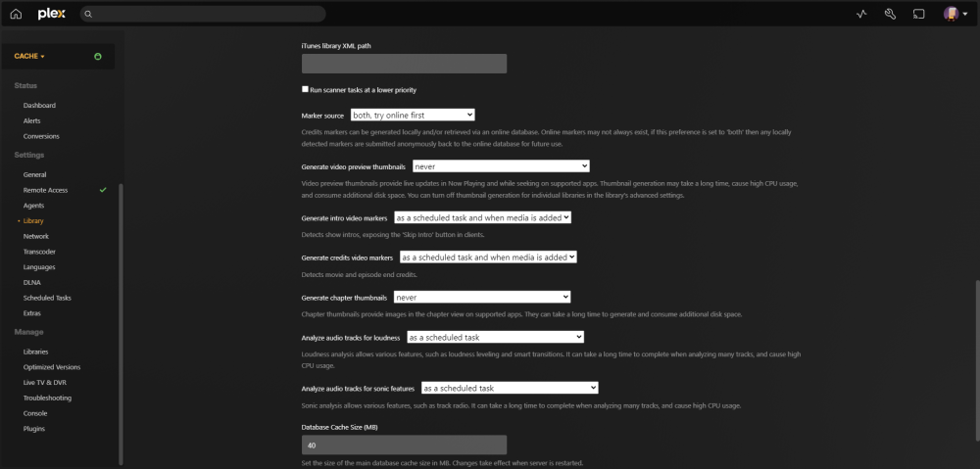
Task: Open Libraries under Manage
Action: coord(35,352)
